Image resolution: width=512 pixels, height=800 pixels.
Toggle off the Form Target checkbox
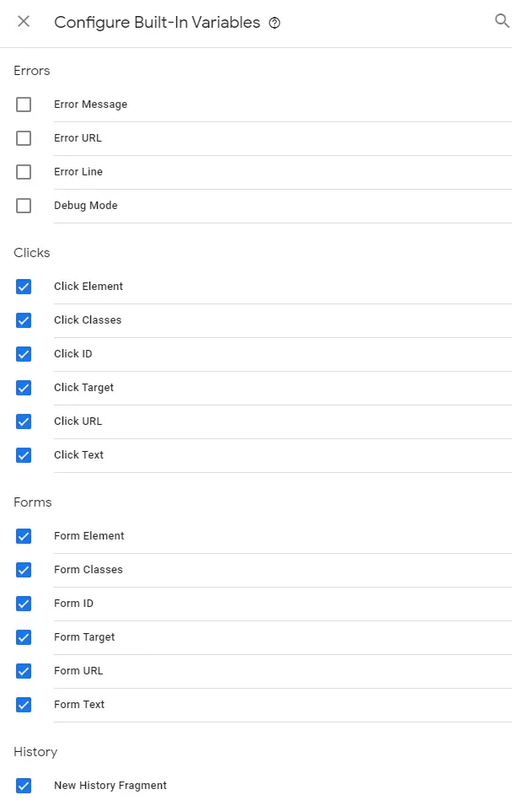pos(23,637)
